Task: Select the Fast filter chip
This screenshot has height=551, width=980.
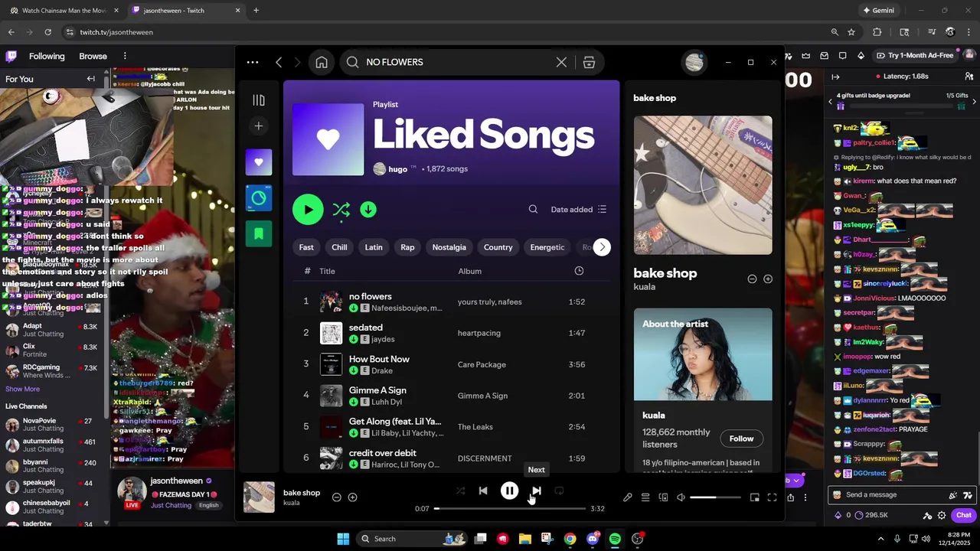Action: click(306, 247)
